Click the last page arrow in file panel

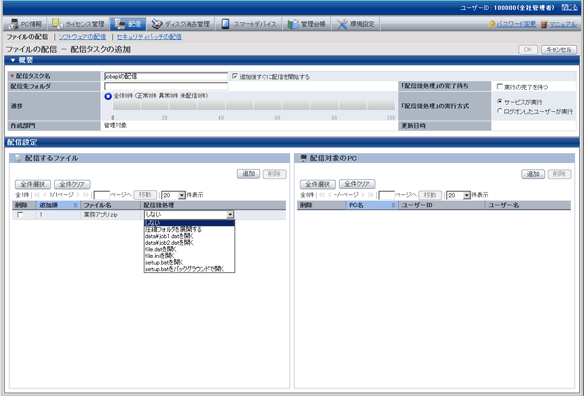click(x=86, y=195)
